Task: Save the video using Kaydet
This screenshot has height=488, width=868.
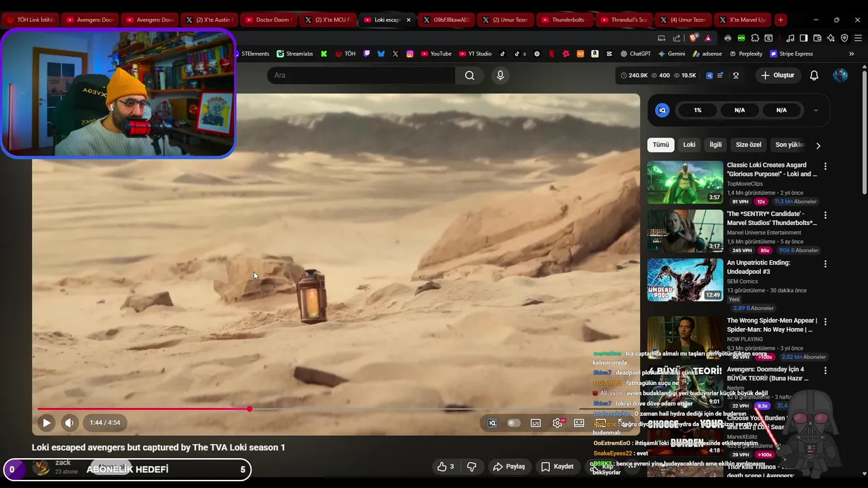Action: 557,466
